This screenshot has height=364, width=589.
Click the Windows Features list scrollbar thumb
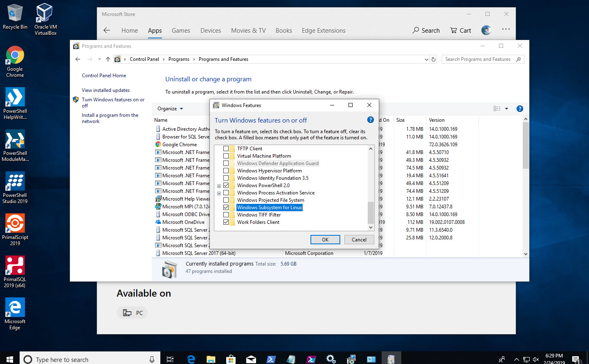pos(371,212)
